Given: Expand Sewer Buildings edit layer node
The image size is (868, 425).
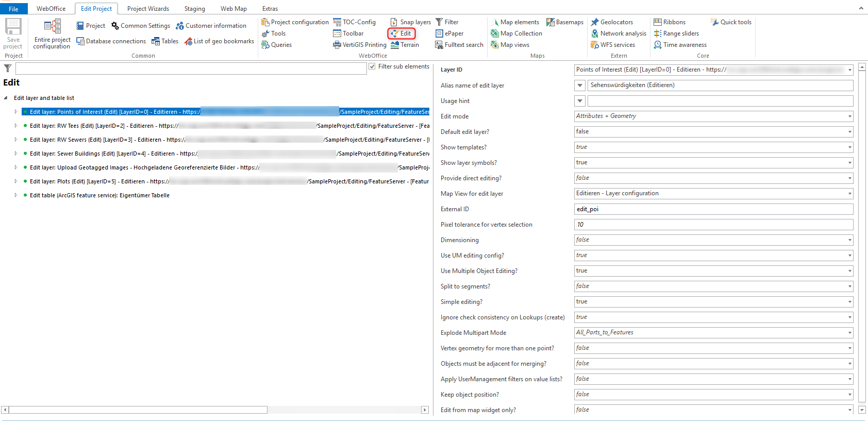Looking at the screenshot, I should (x=16, y=154).
